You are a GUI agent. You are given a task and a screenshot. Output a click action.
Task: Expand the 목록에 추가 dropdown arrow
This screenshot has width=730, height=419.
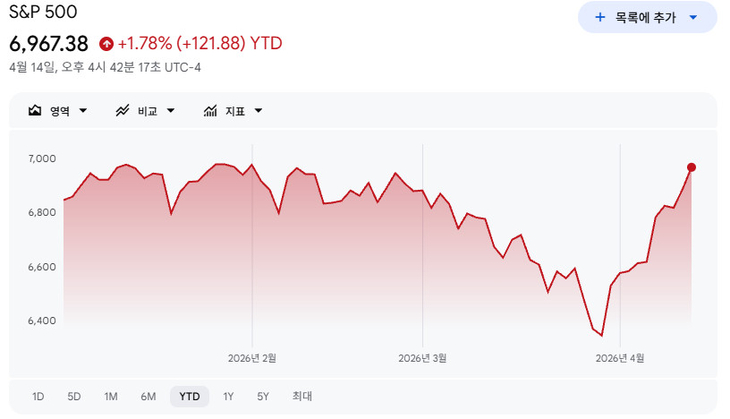[x=693, y=17]
